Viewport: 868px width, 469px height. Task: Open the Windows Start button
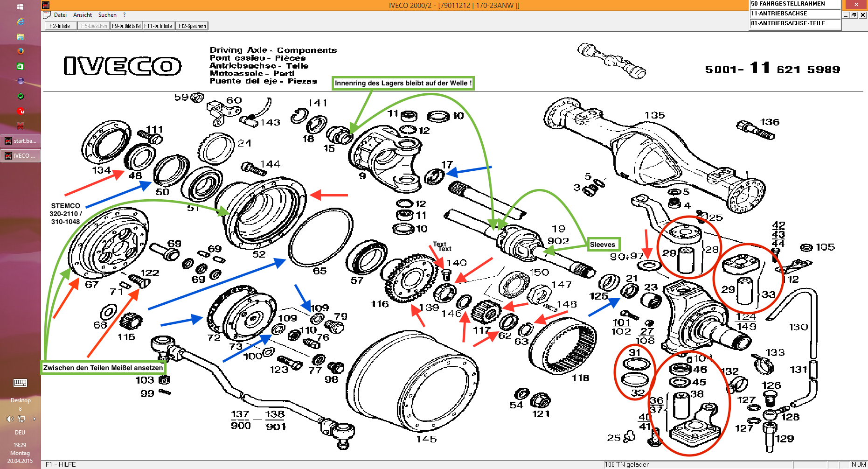20,7
